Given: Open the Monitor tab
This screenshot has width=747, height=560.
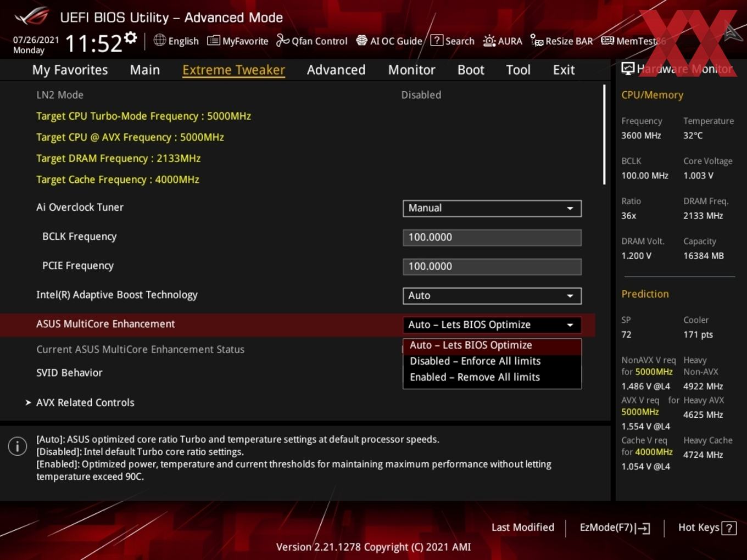Looking at the screenshot, I should 412,70.
